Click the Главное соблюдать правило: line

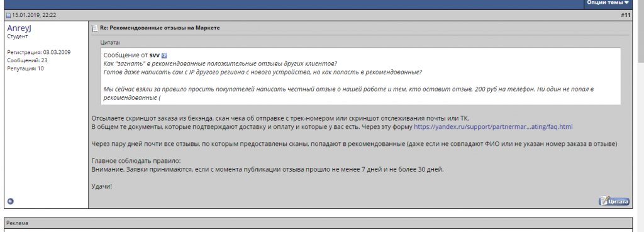[136, 161]
